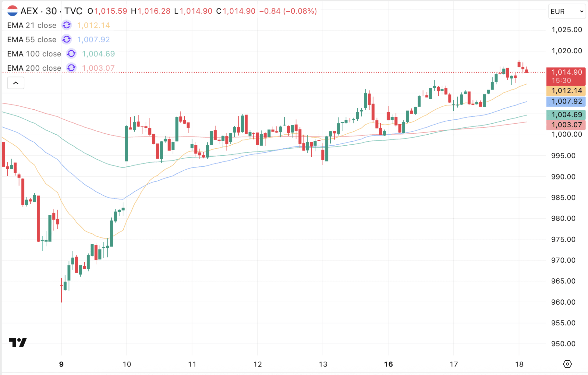The height and width of the screenshot is (375, 588).
Task: Open chart settings hexagon icon at bottom right
Action: [x=567, y=364]
